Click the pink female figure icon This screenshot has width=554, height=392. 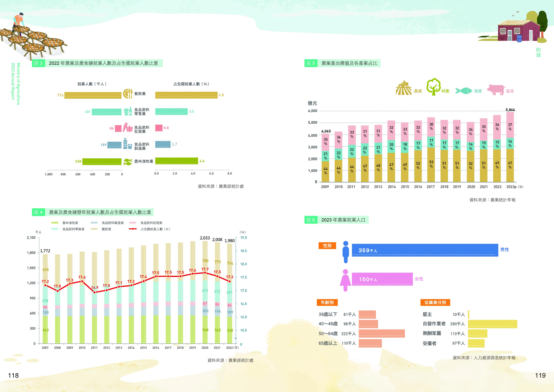(x=345, y=280)
